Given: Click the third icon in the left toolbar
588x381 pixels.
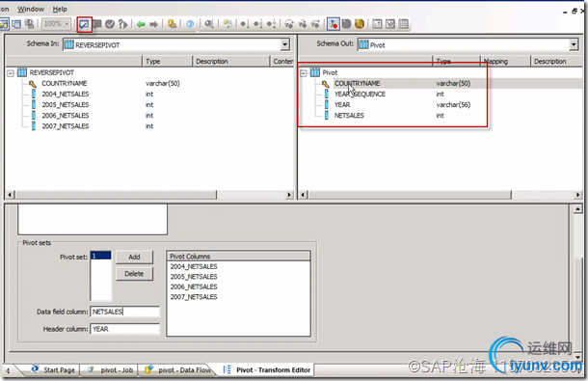Looking at the screenshot, I should click(x=29, y=24).
